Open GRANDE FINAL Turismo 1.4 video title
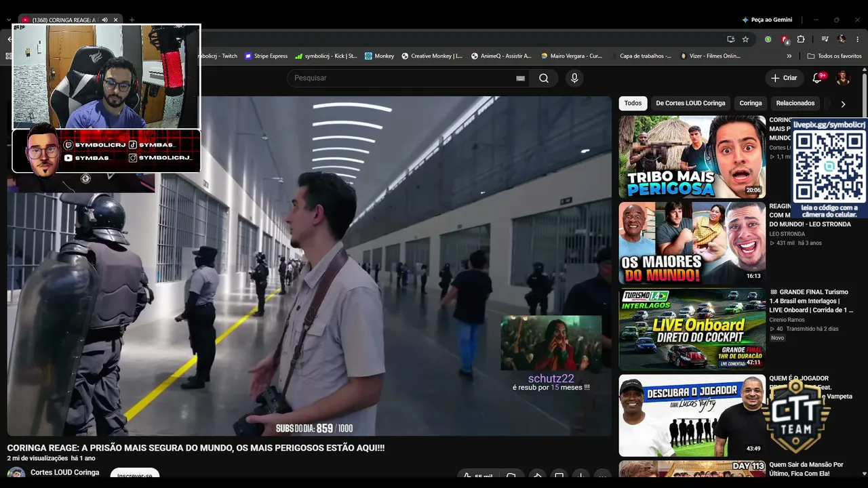The width and height of the screenshot is (868, 488). click(811, 301)
